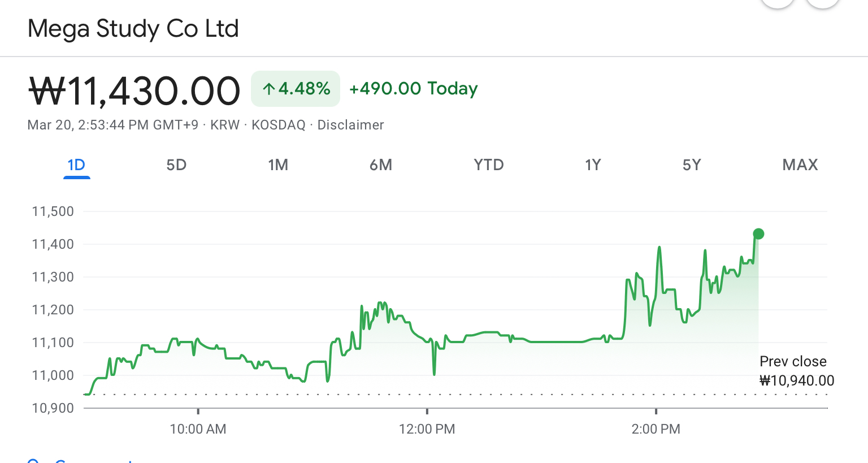Click the +490.00 Today change text

tap(414, 89)
